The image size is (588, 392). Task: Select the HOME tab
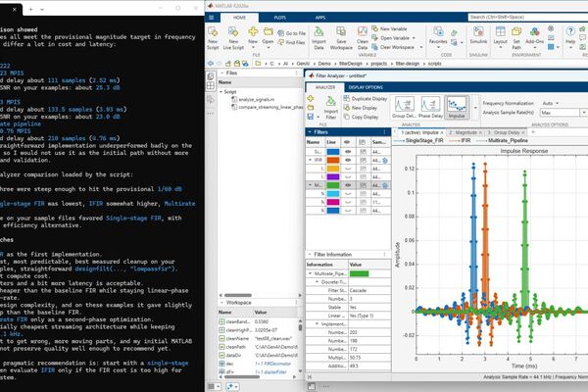click(239, 18)
